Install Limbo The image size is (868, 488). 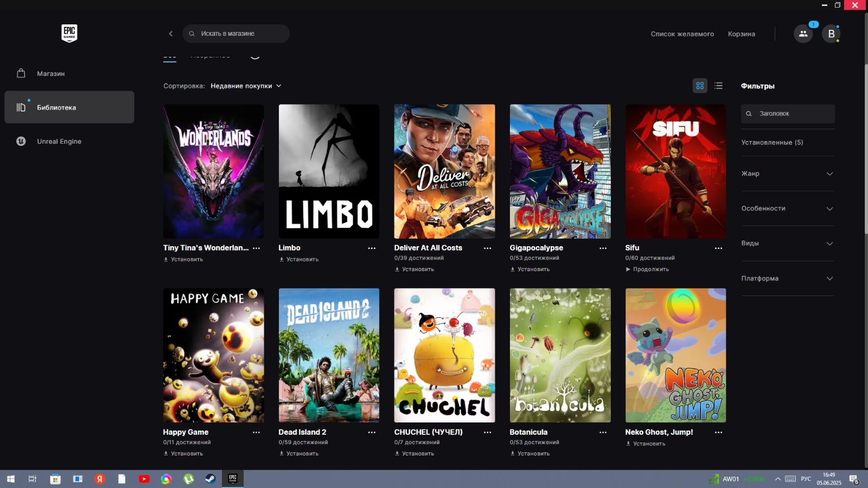(x=299, y=259)
